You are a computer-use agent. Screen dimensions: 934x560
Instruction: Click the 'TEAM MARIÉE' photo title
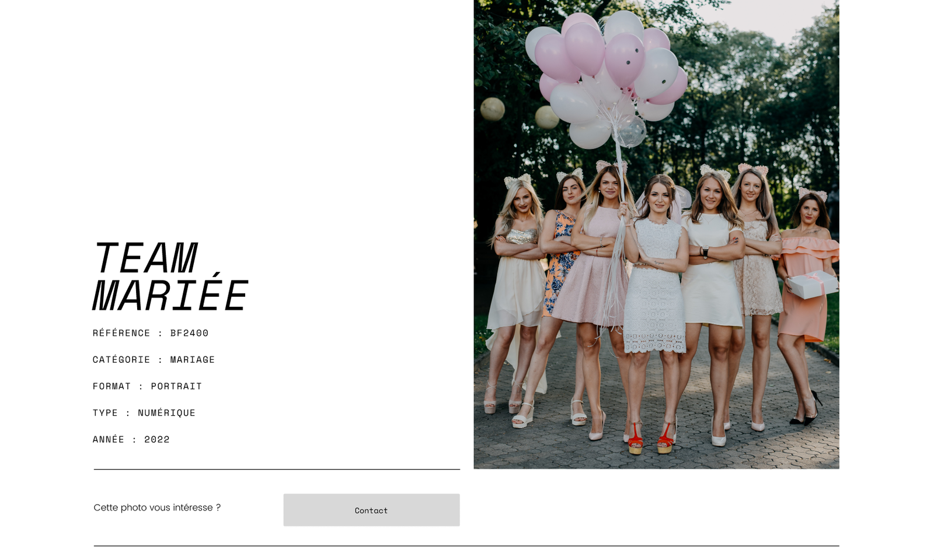(170, 276)
